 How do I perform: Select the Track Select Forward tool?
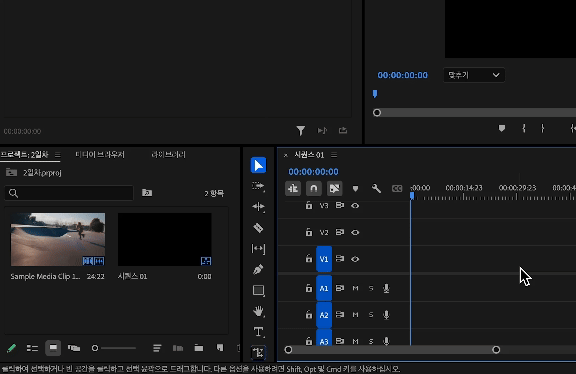[258, 186]
